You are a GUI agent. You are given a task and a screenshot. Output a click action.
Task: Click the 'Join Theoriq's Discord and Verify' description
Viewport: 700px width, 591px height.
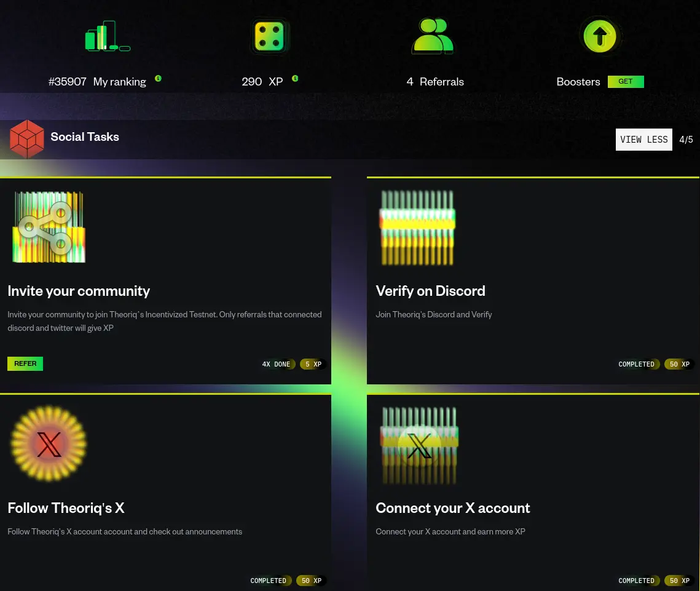[x=434, y=314]
